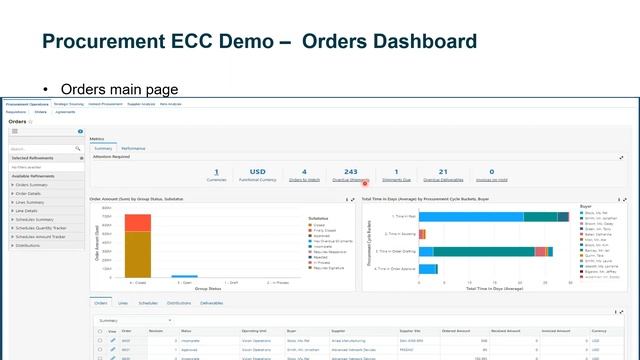The image size is (640, 360).
Task: Click the Order column header
Action: [x=127, y=331]
